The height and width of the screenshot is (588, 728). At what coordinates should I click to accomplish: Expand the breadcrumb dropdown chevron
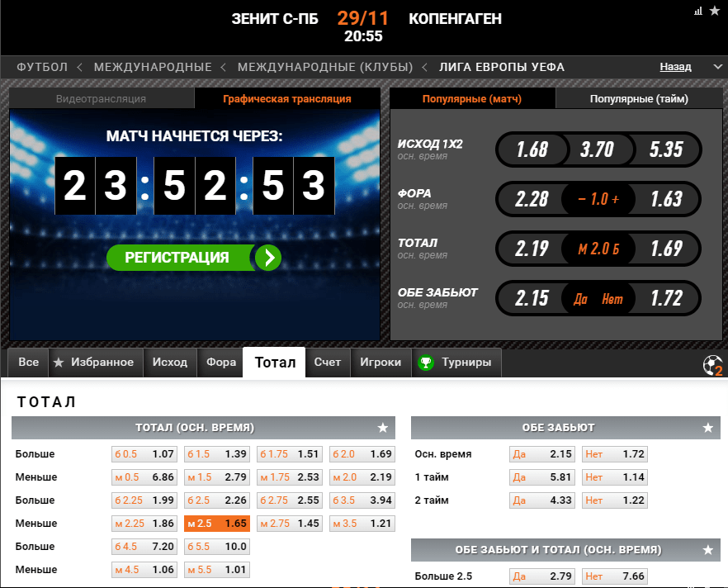coord(717,67)
